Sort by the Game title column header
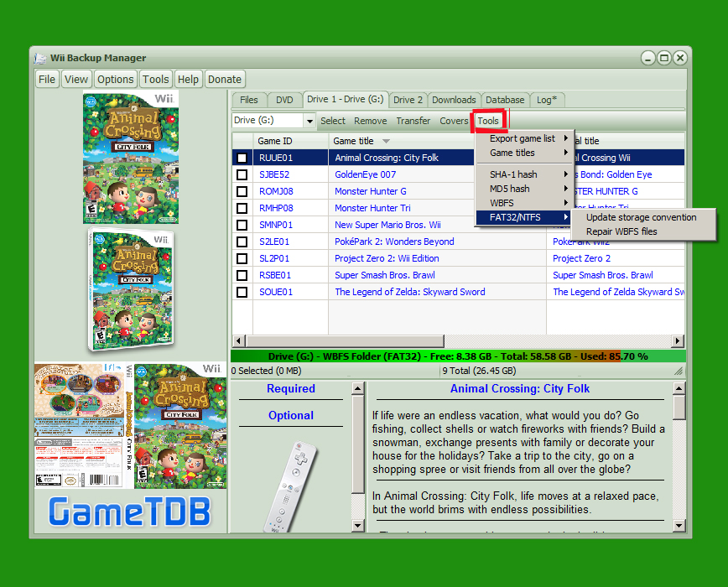Screen dimensions: 728x587 point(401,141)
